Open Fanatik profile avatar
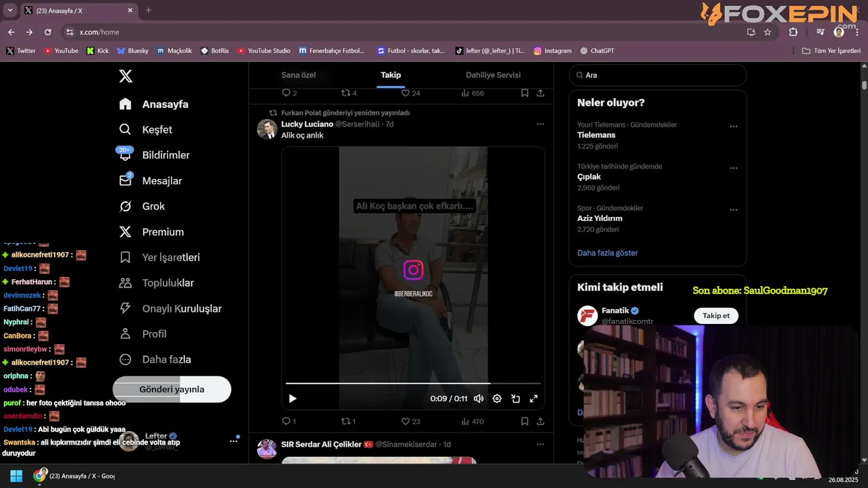This screenshot has width=868, height=488. [587, 316]
